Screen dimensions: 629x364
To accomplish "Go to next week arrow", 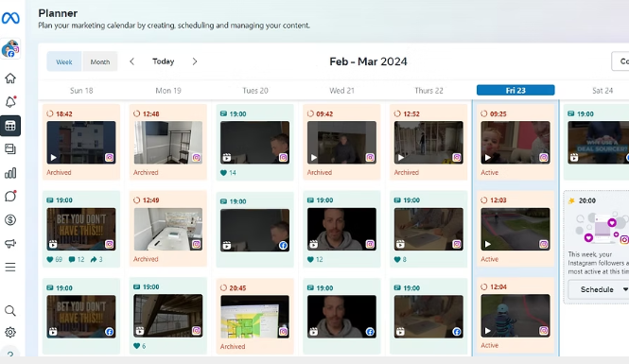I will click(x=195, y=61).
